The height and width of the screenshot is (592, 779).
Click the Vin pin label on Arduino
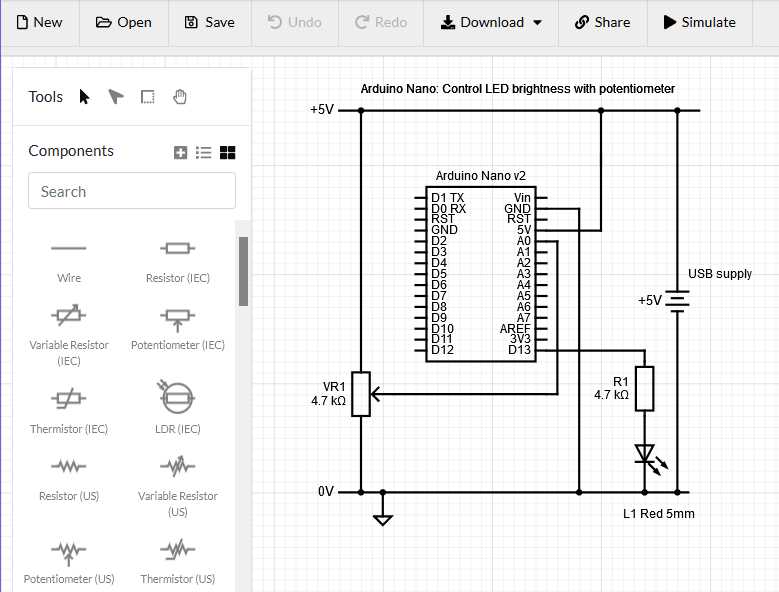click(522, 197)
